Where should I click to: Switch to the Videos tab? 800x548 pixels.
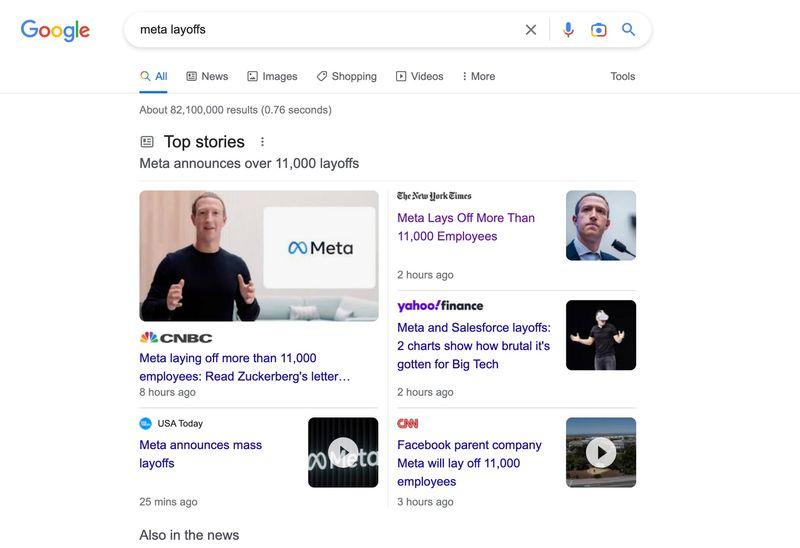click(419, 76)
